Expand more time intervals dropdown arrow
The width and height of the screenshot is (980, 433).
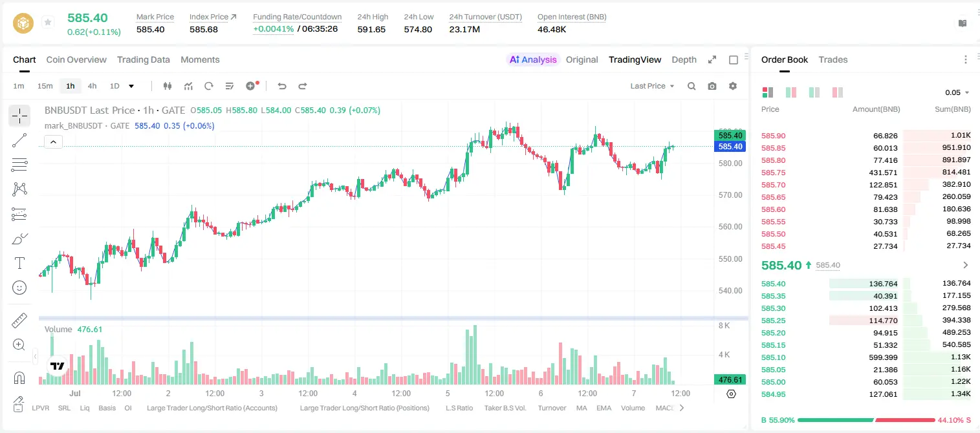coord(131,86)
